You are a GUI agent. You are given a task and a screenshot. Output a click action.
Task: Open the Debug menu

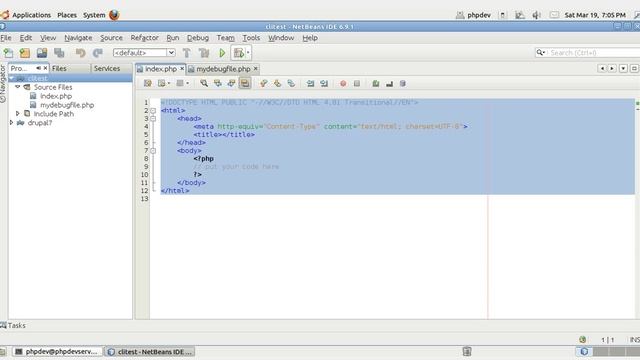198,38
